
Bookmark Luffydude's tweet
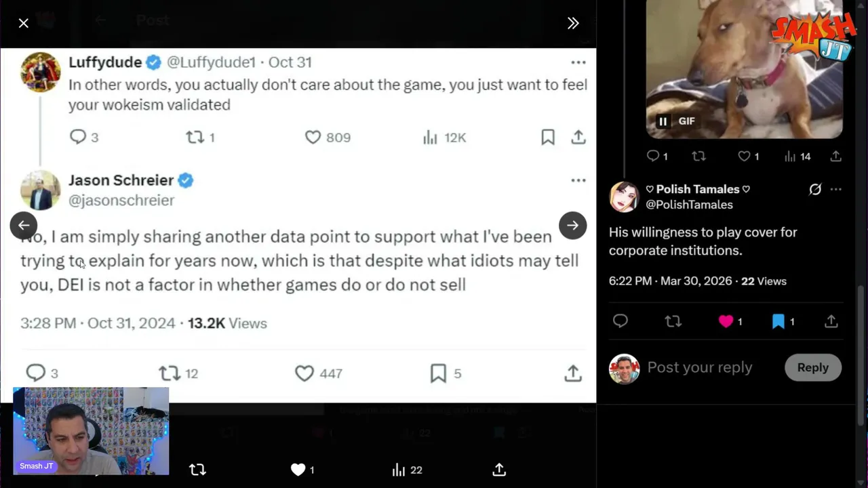[x=548, y=138]
